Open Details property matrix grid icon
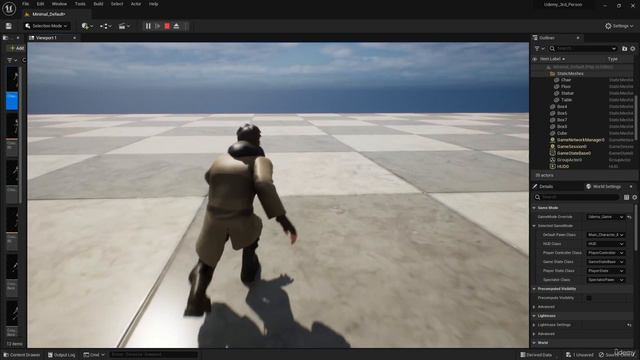 [627, 197]
